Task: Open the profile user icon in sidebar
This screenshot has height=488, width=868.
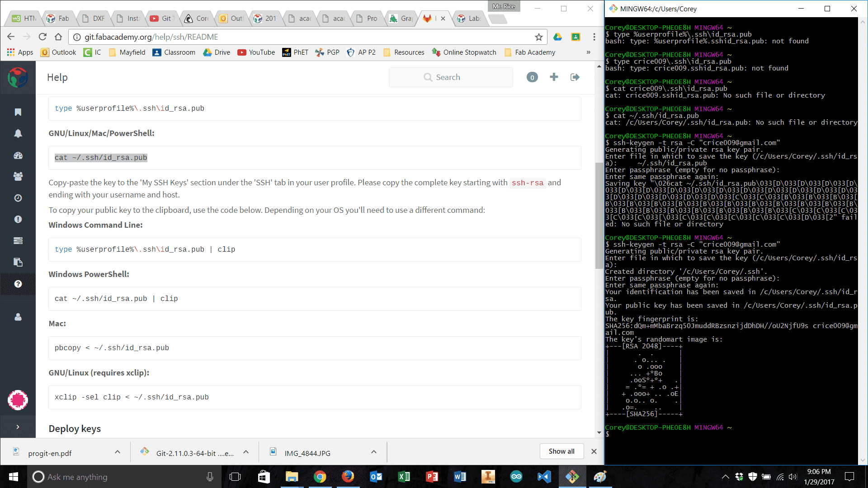Action: coord(18,317)
